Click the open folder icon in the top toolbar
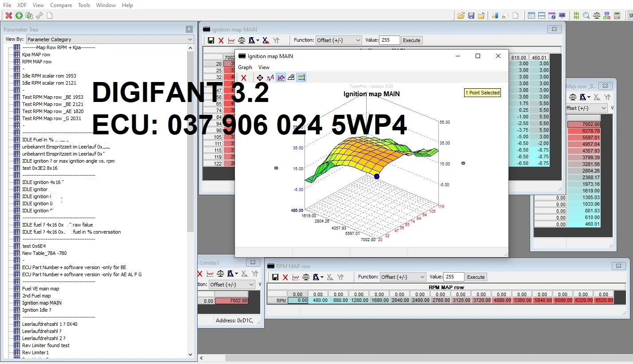Image resolution: width=633 pixels, height=364 pixels. (x=461, y=16)
